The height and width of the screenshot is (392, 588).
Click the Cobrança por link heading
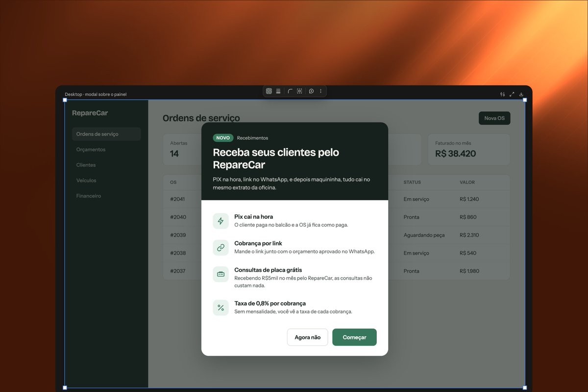(258, 243)
